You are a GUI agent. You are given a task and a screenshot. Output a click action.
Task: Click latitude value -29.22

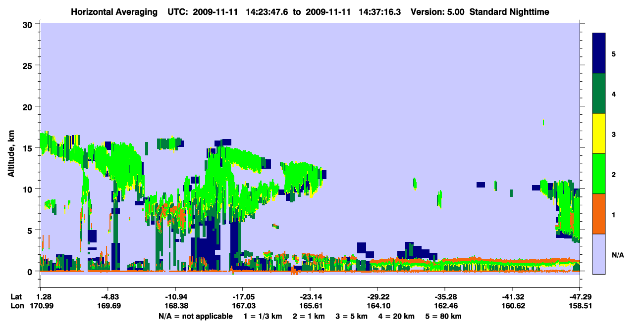click(377, 297)
